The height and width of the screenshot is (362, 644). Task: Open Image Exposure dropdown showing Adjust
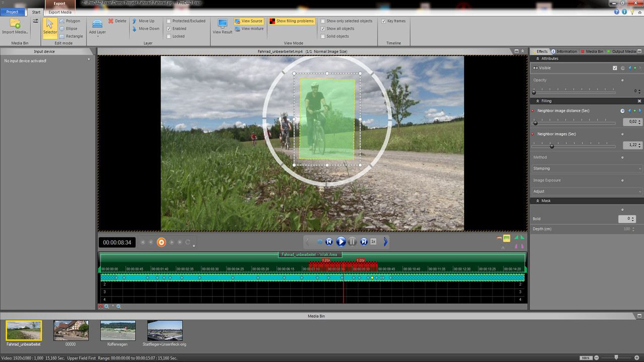click(587, 192)
